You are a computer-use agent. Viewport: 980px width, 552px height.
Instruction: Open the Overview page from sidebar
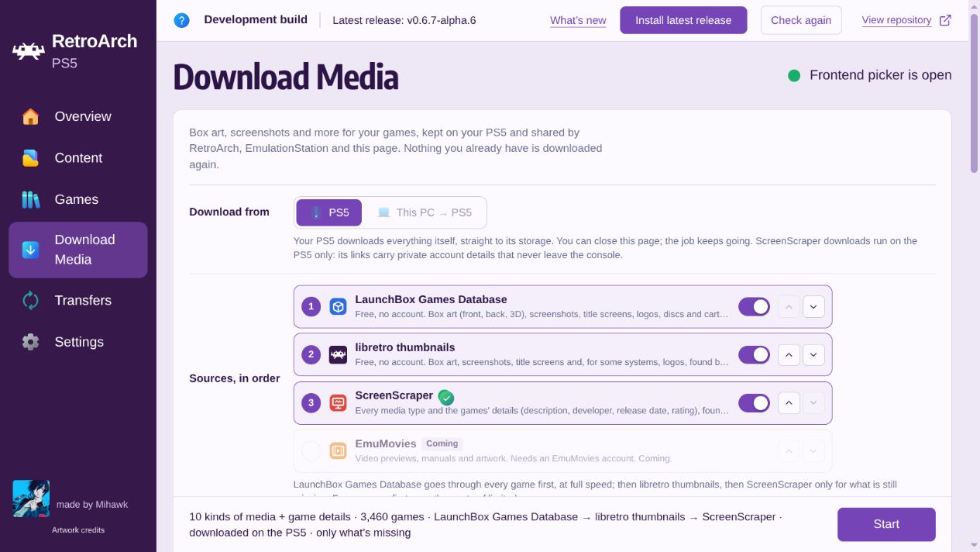point(78,116)
